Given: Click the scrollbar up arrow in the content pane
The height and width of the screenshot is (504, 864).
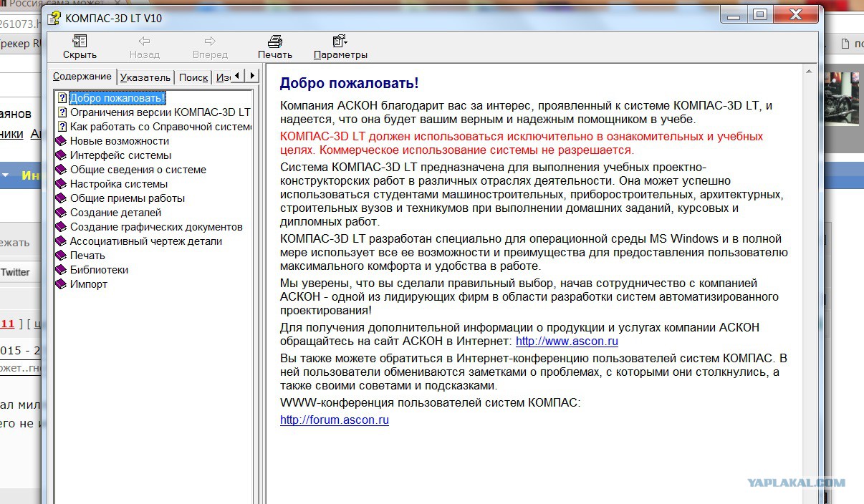Looking at the screenshot, I should [810, 70].
